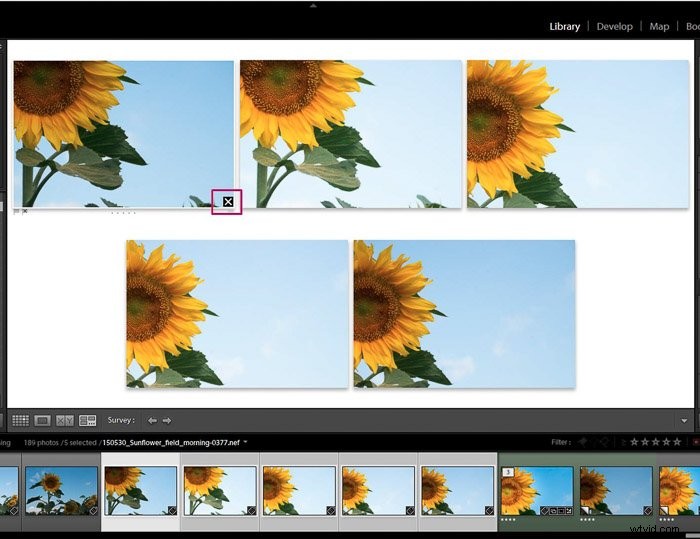The image size is (700, 539).
Task: Collapse top module panel with triangle
Action: (313, 6)
